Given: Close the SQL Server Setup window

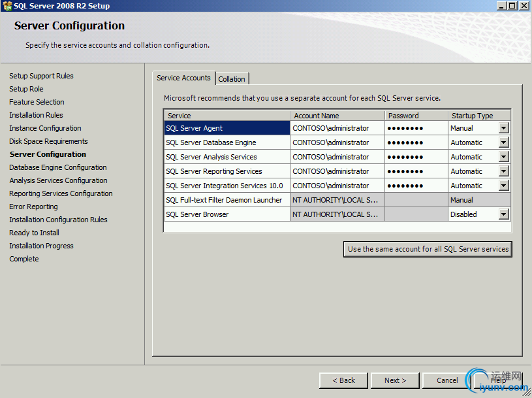Looking at the screenshot, I should 524,6.
